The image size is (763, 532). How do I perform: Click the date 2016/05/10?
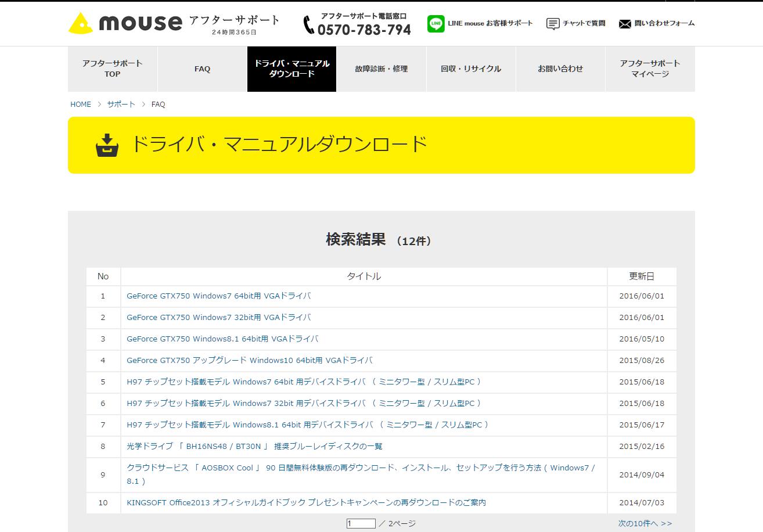point(642,339)
